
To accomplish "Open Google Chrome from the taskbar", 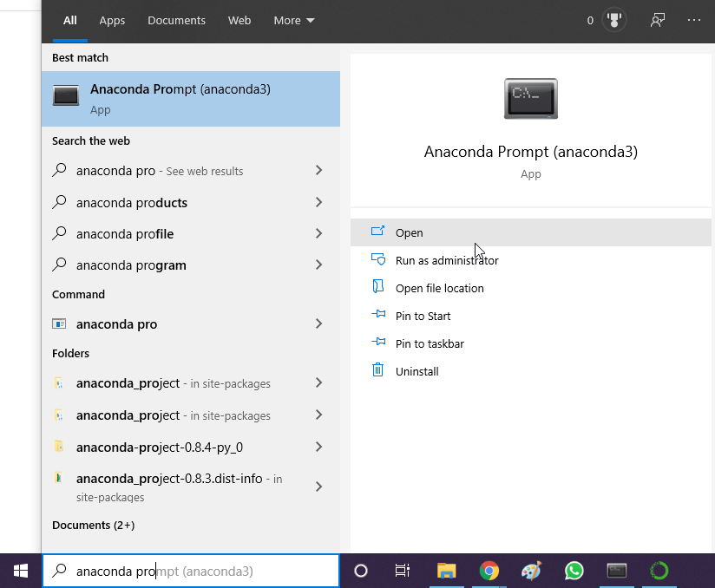I will (x=489, y=571).
